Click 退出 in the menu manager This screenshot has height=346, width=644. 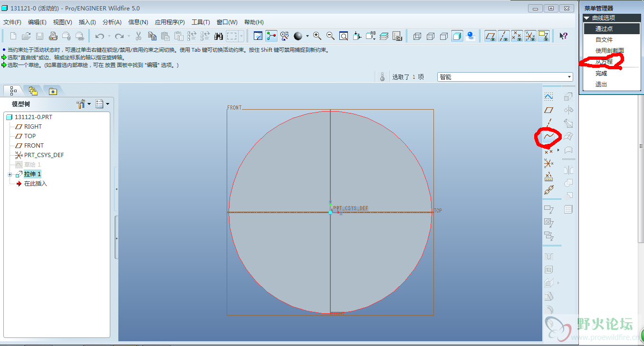pos(601,84)
